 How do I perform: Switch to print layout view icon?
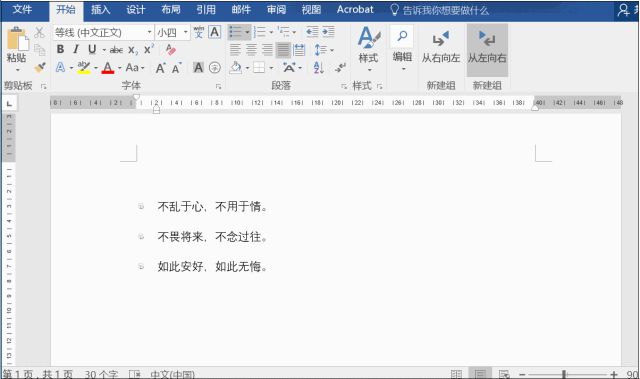pyautogui.click(x=480, y=374)
